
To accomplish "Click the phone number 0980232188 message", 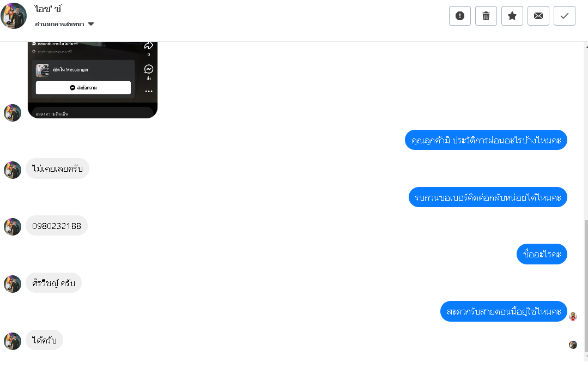I will click(57, 226).
